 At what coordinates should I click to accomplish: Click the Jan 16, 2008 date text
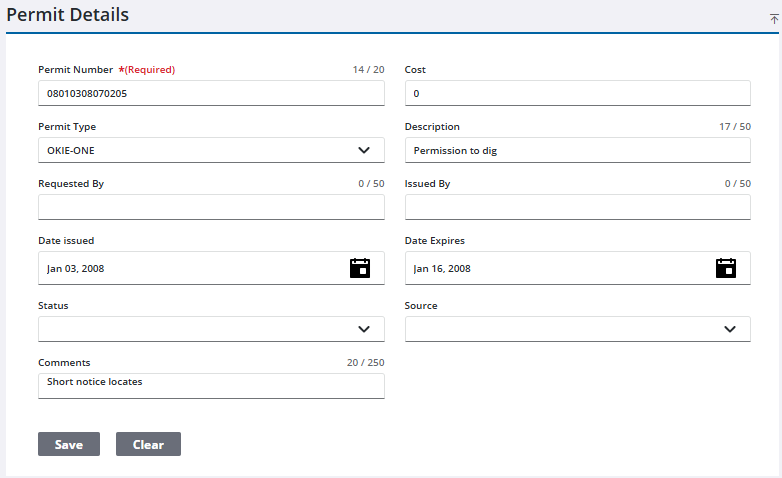click(442, 268)
